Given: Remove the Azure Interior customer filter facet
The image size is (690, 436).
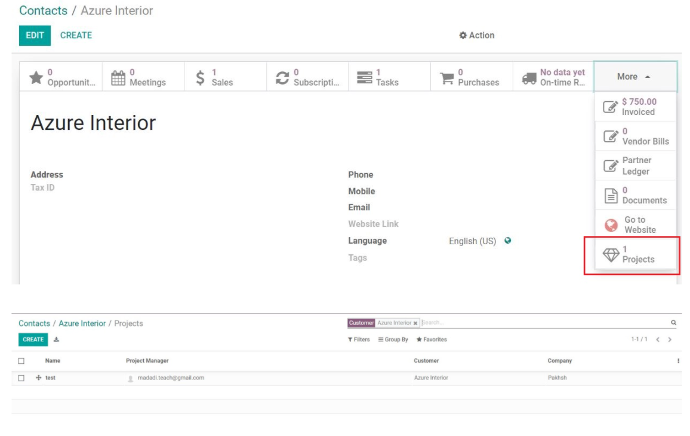Looking at the screenshot, I should click(415, 323).
